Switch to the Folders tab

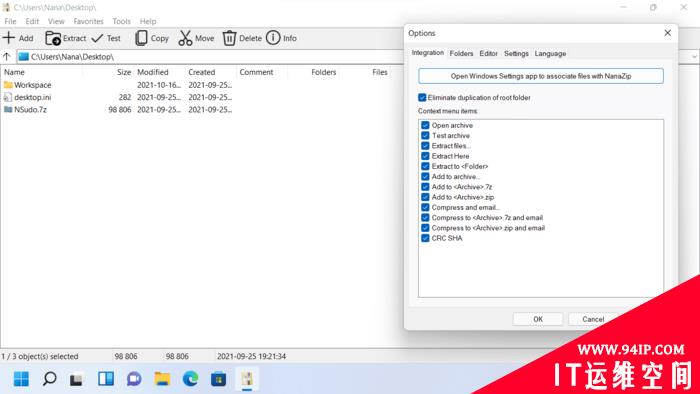(461, 54)
